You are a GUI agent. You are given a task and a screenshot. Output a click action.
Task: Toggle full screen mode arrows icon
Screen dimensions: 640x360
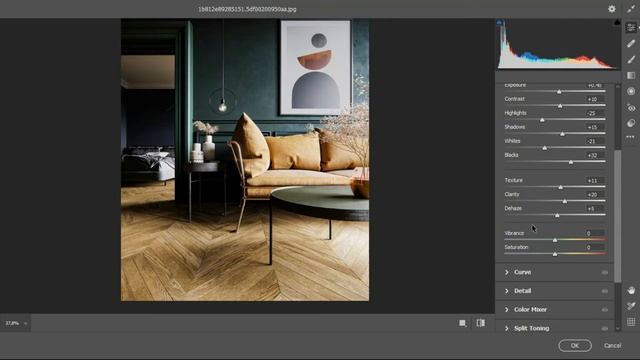tap(631, 9)
